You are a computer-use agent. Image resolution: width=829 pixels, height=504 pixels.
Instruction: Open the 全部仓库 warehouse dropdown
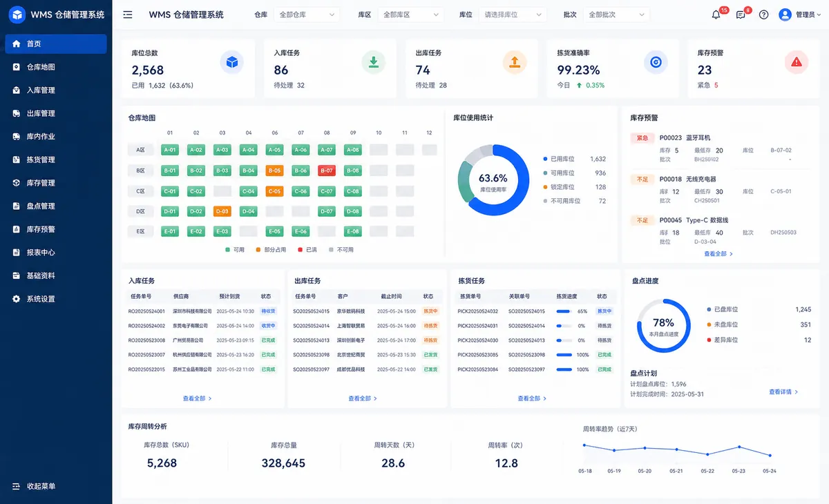[306, 14]
